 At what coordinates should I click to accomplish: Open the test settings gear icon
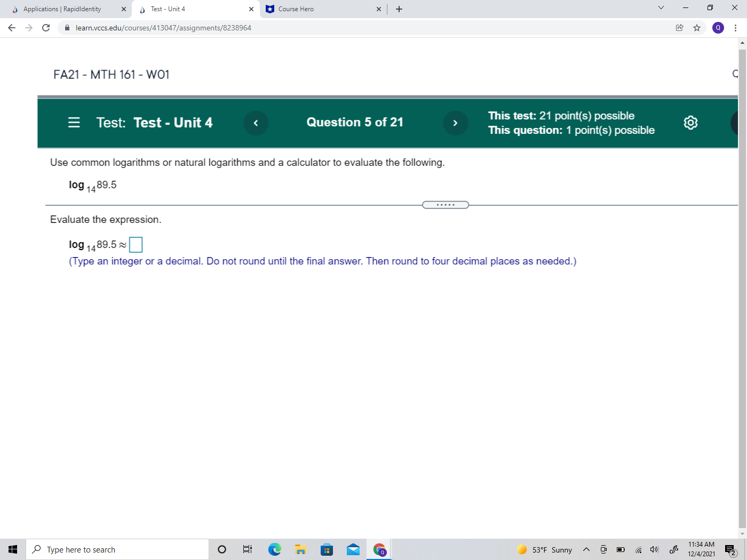[690, 123]
